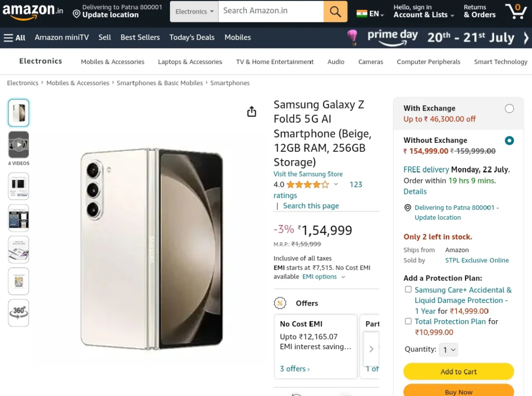
Task: Select the With Exchange radio option
Action: [509, 109]
